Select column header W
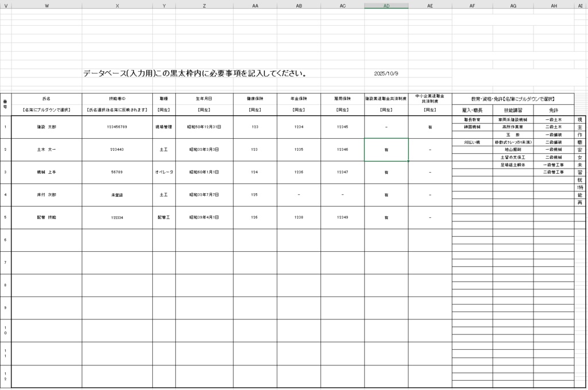 coord(45,6)
